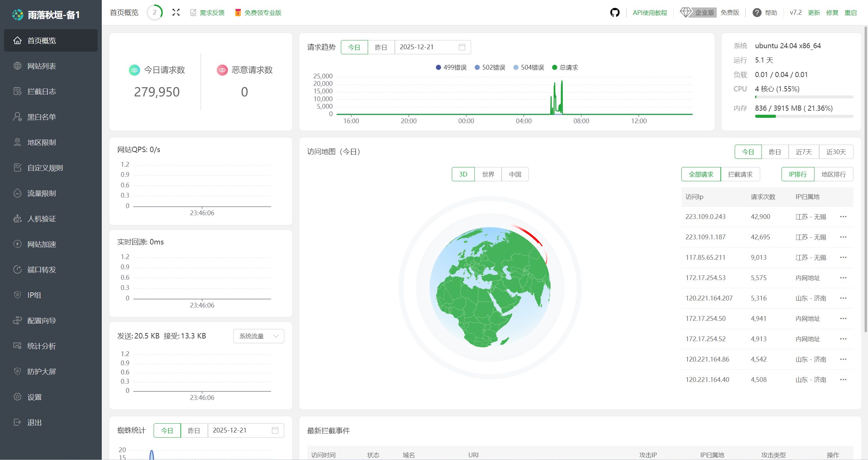Open 防护大屏 sidebar item
This screenshot has height=460, width=868.
point(41,371)
